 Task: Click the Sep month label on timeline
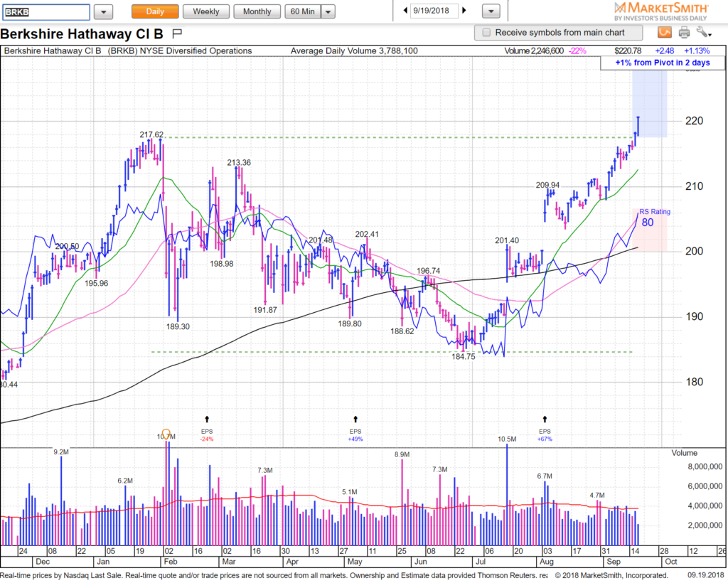coord(614,562)
